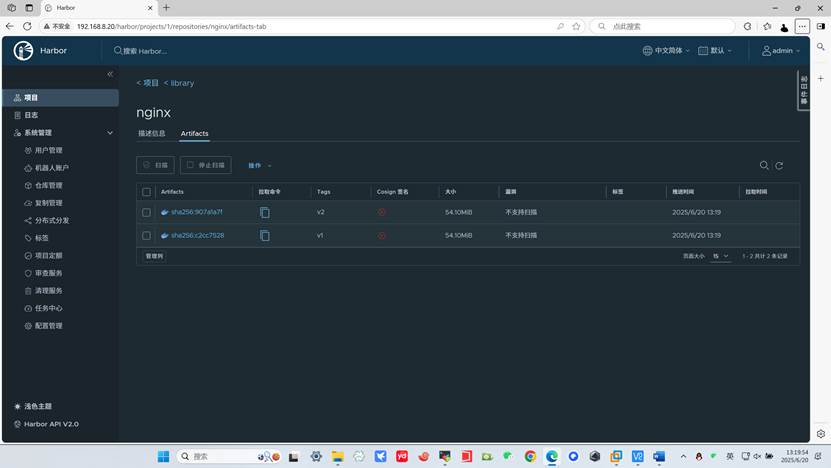
Task: Click the Edge sidebar plus icon
Action: coord(820,78)
